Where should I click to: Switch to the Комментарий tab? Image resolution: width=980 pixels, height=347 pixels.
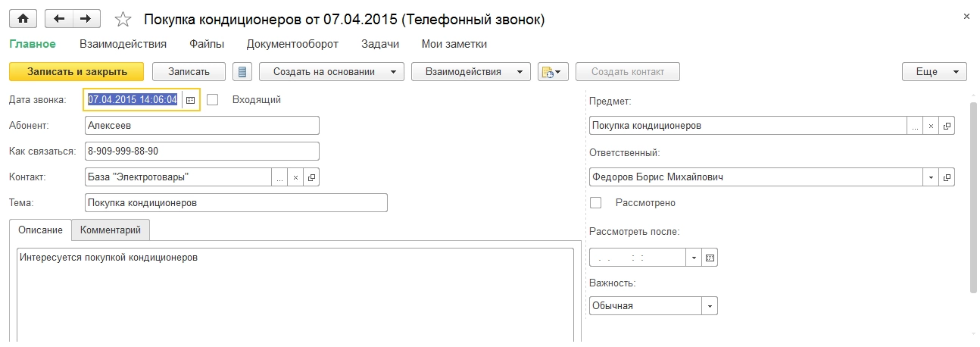[111, 230]
